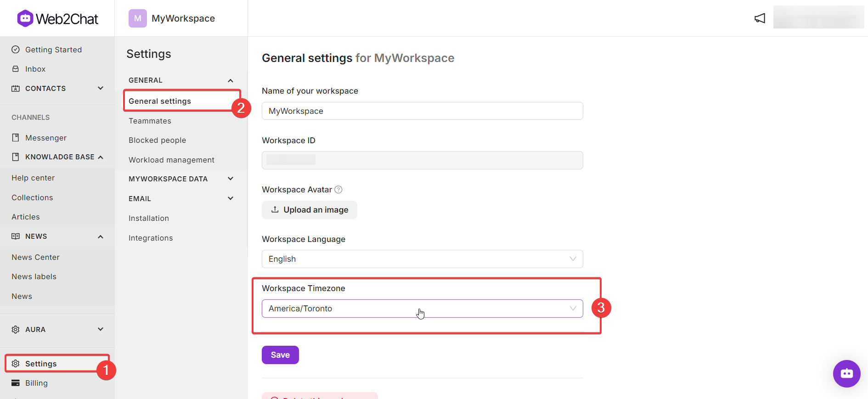The height and width of the screenshot is (399, 868).
Task: Open the chat widget bubble icon
Action: pyautogui.click(x=847, y=374)
